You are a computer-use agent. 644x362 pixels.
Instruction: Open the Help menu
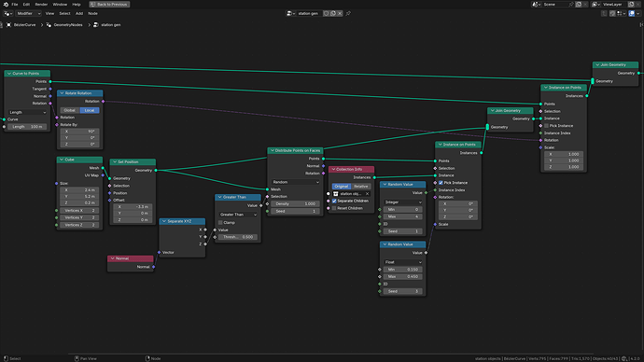tap(77, 4)
